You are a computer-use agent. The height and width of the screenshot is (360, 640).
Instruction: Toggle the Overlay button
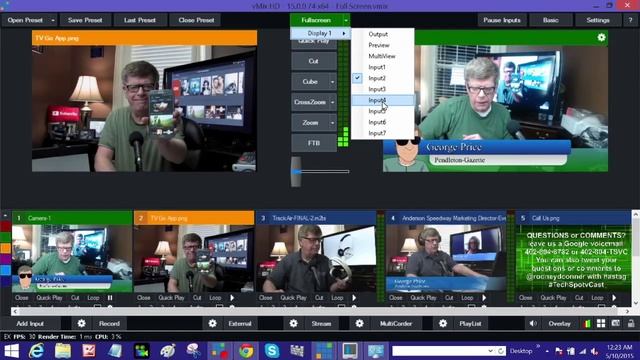[x=559, y=324]
